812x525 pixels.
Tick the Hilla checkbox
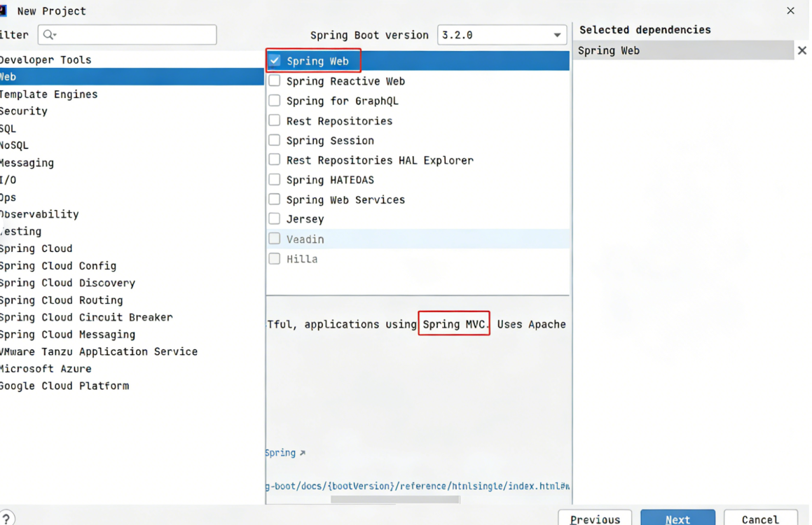pos(275,258)
